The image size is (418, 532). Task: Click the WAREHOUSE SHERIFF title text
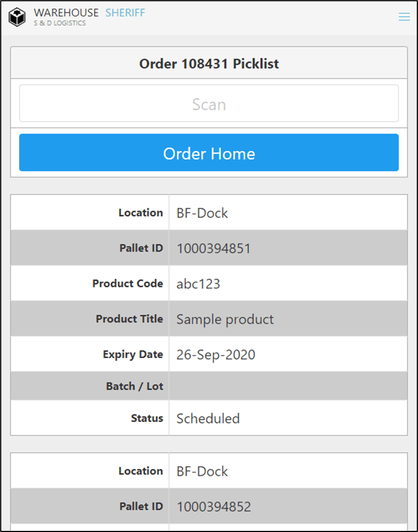[89, 13]
